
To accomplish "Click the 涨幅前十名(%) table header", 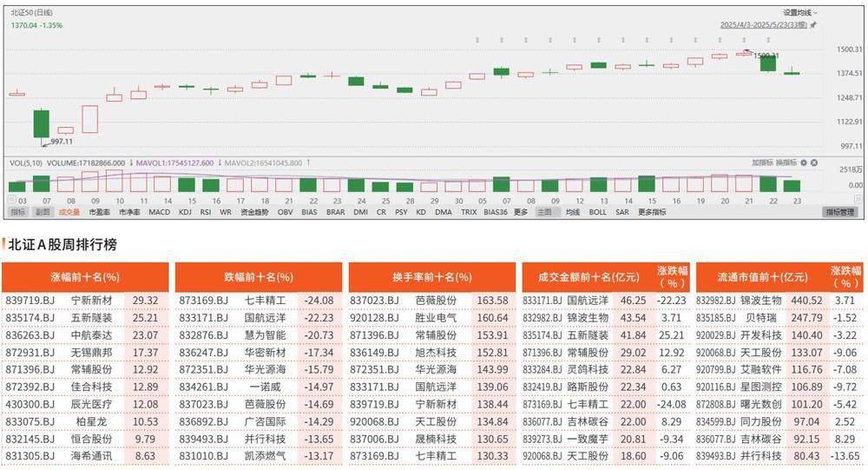I will 85,277.
